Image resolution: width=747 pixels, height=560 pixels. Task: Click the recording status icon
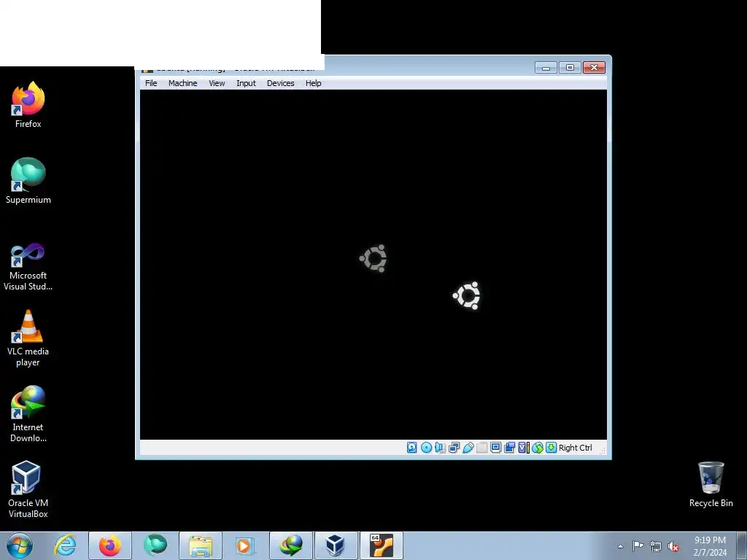click(509, 448)
